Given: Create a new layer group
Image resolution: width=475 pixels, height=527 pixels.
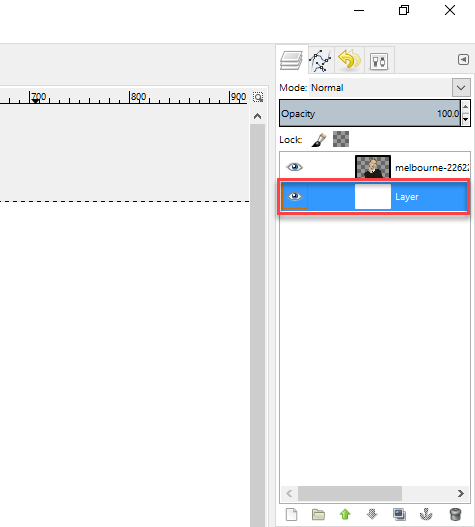Looking at the screenshot, I should 318,514.
